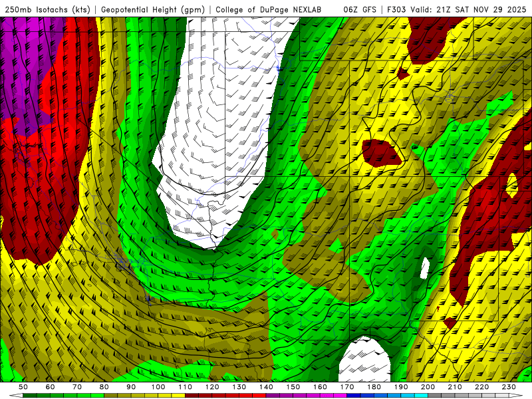This screenshot has height=399, width=532.
Task: Click the "170" value on the color scale
Action: [x=347, y=387]
